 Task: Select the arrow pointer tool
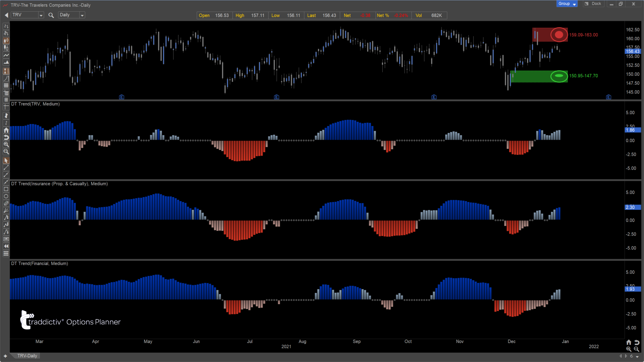click(x=6, y=161)
